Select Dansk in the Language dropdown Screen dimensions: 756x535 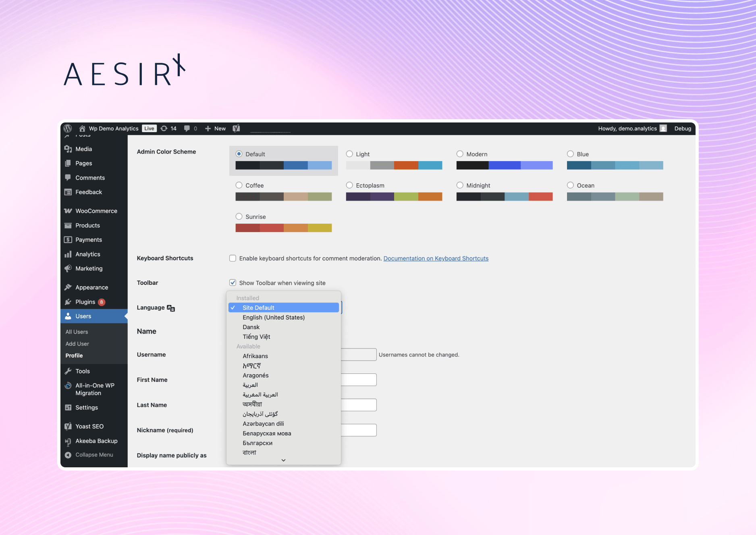click(x=251, y=327)
